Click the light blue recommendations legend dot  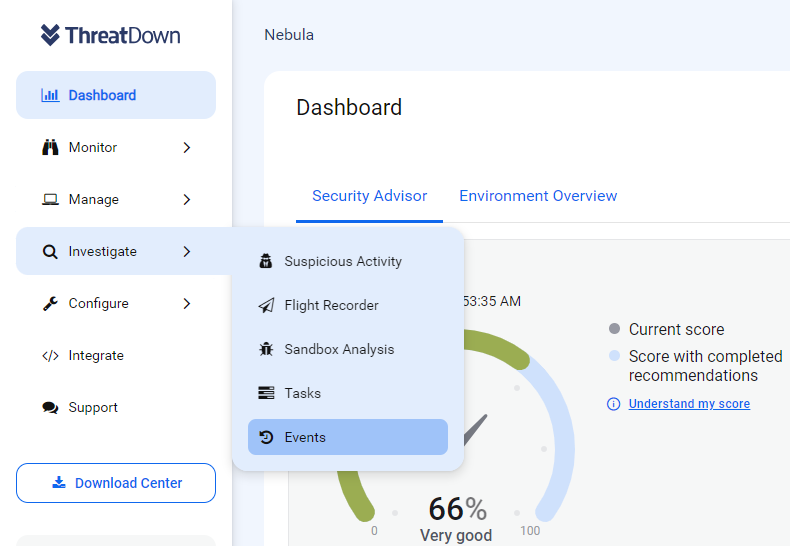click(x=614, y=356)
